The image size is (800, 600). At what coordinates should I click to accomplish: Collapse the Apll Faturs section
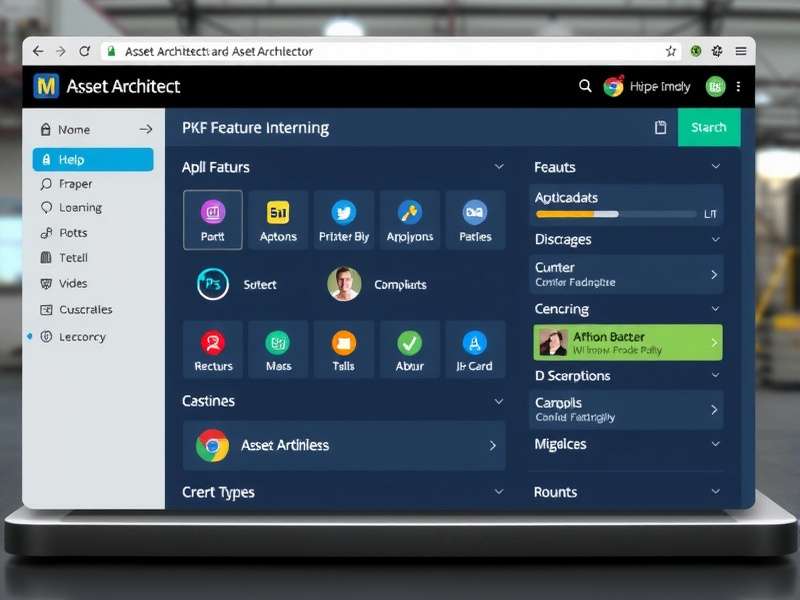click(x=499, y=167)
